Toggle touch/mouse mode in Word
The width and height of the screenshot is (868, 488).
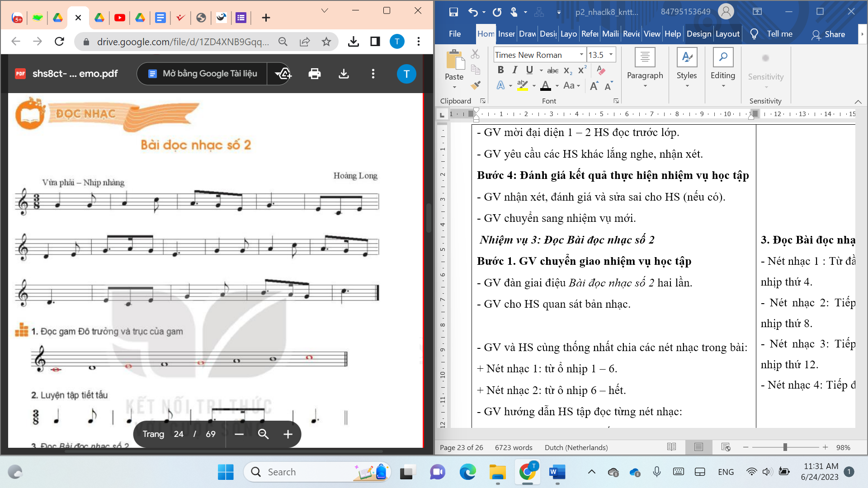point(514,12)
